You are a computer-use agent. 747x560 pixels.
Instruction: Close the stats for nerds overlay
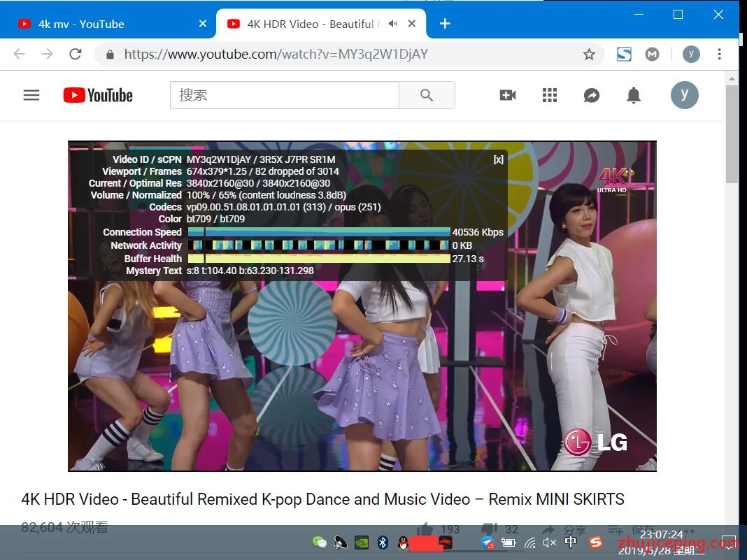(x=498, y=159)
